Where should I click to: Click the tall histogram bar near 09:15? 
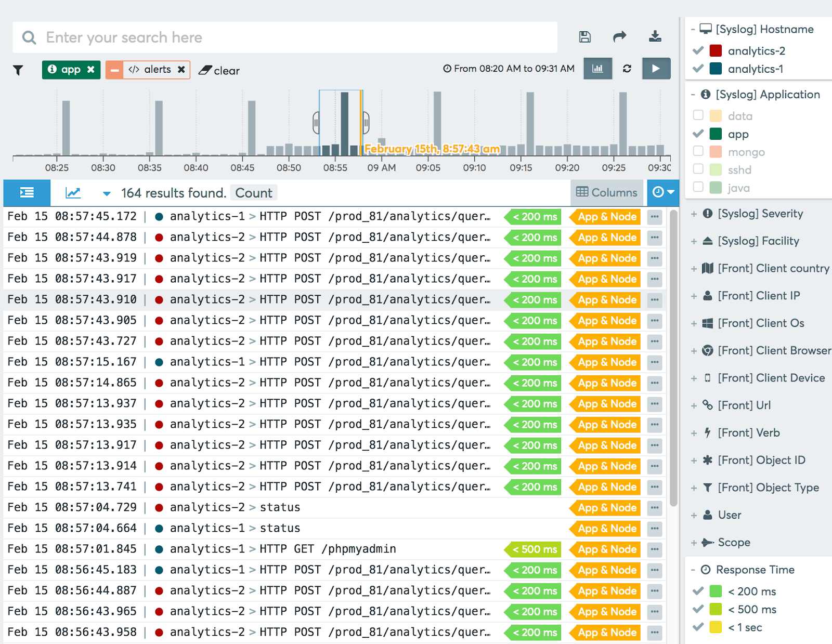pos(530,124)
